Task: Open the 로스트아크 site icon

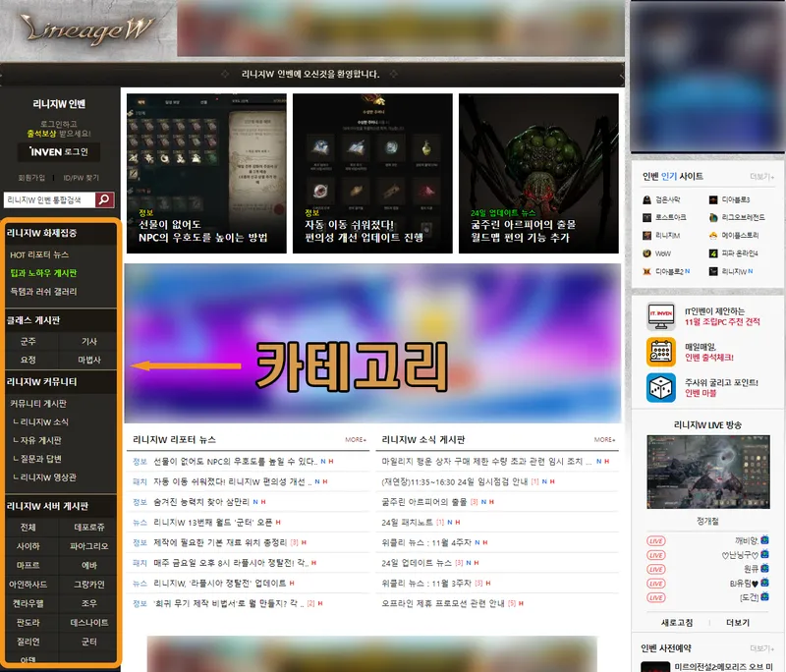Action: click(x=646, y=217)
